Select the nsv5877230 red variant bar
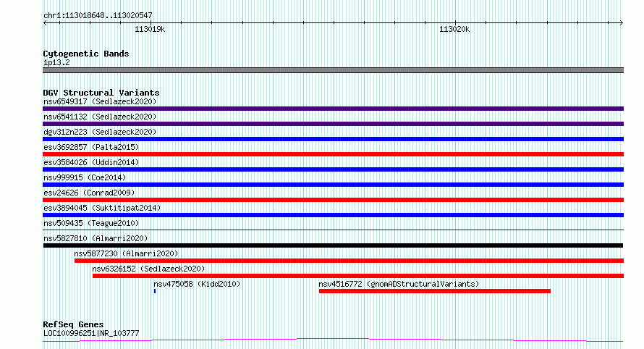The image size is (644, 349). [349, 261]
